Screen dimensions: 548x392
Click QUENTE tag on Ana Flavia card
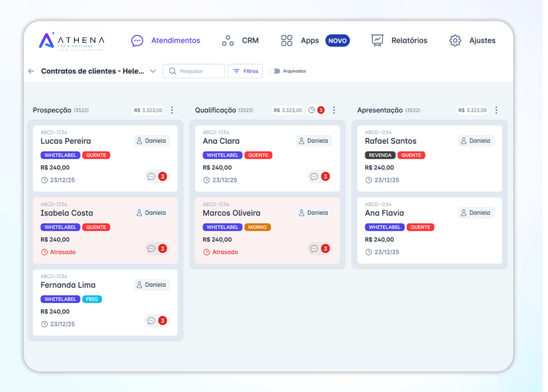click(420, 227)
